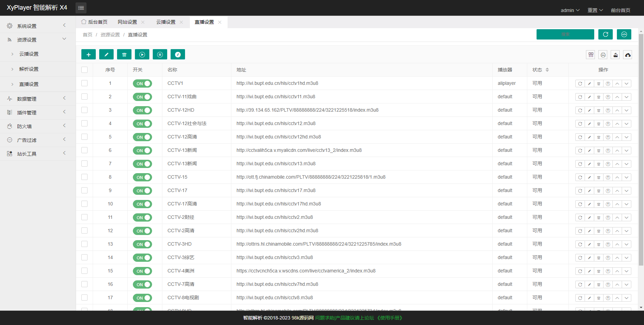The width and height of the screenshot is (644, 325).
Task: Click the cloud upload icon above table
Action: pyautogui.click(x=628, y=55)
